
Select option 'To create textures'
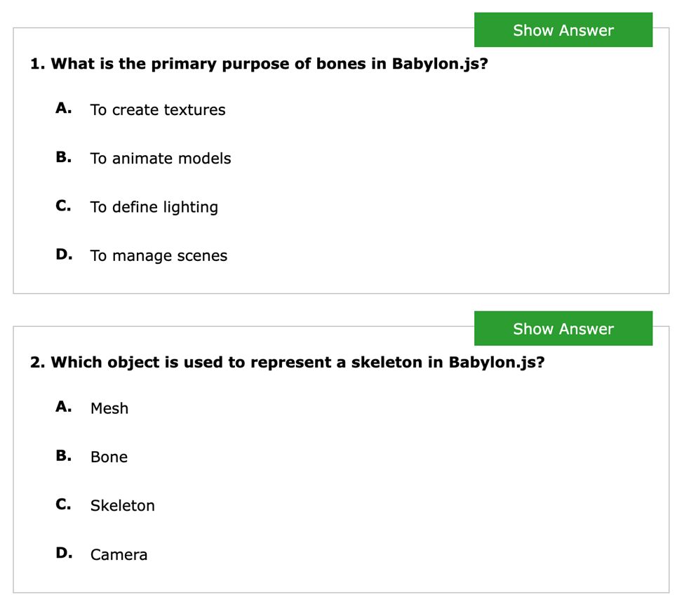coord(157,109)
